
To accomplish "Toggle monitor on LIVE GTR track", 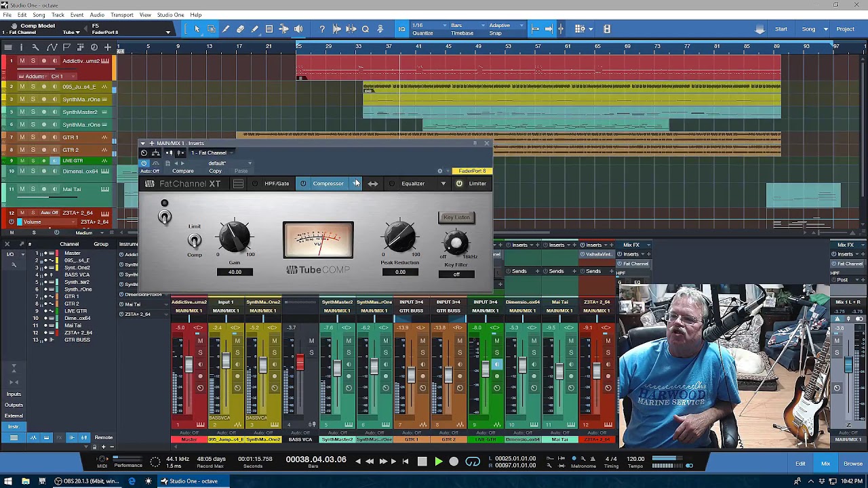I will pyautogui.click(x=55, y=161).
